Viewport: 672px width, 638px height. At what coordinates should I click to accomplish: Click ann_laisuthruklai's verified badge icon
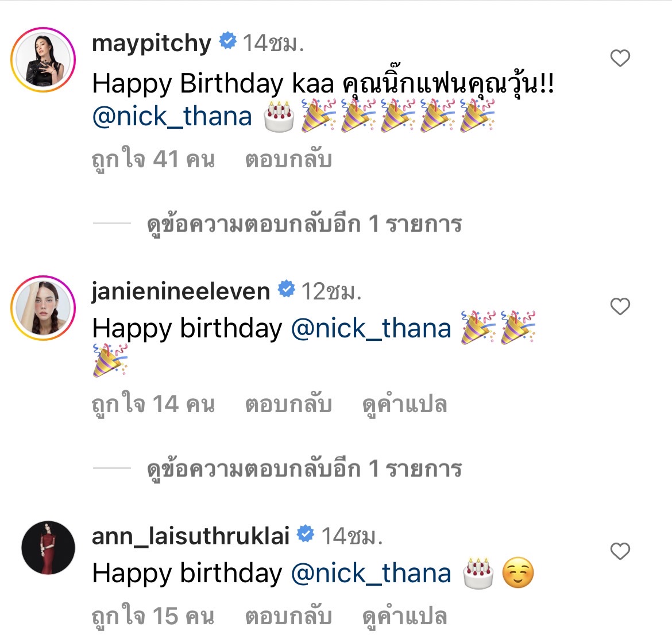tap(305, 535)
